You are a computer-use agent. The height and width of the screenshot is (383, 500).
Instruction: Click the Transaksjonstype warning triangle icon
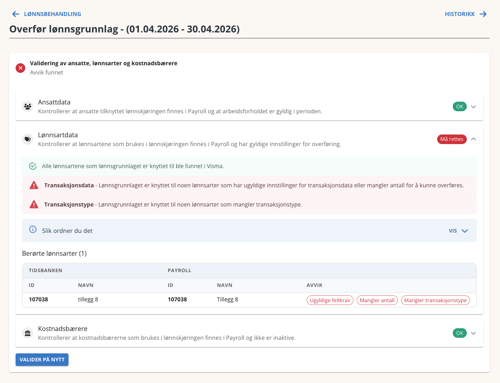coord(34,204)
